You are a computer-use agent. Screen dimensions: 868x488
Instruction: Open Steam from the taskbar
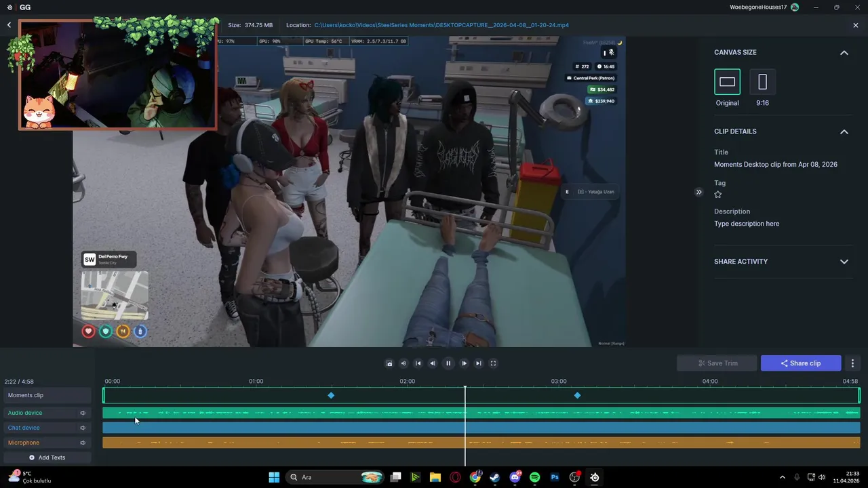[495, 477]
